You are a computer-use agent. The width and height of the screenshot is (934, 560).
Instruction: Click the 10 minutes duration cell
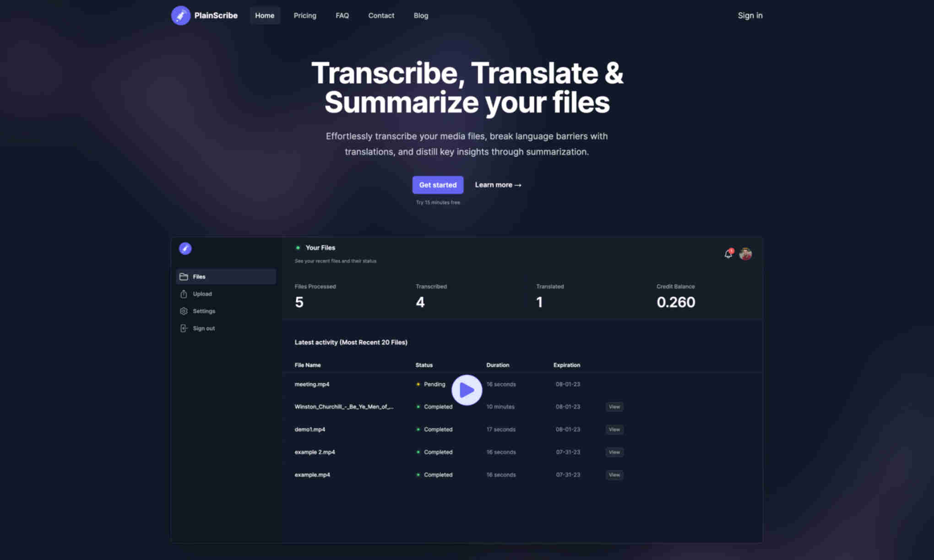point(500,407)
